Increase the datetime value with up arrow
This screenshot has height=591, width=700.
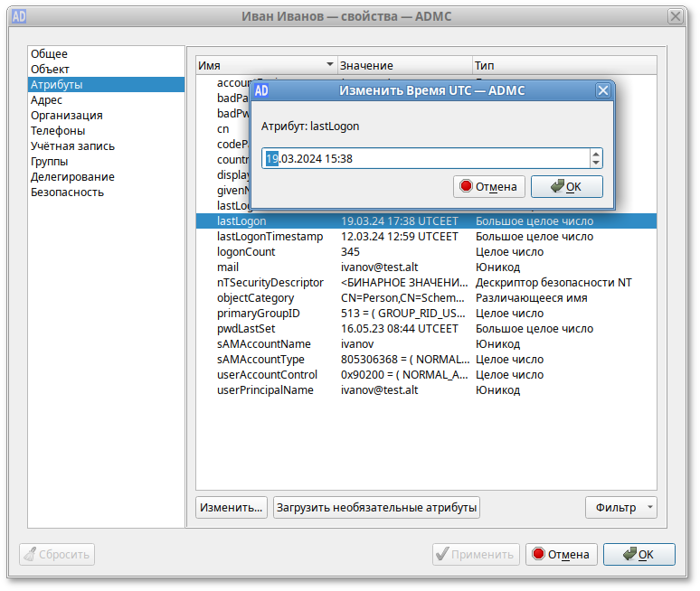595,154
